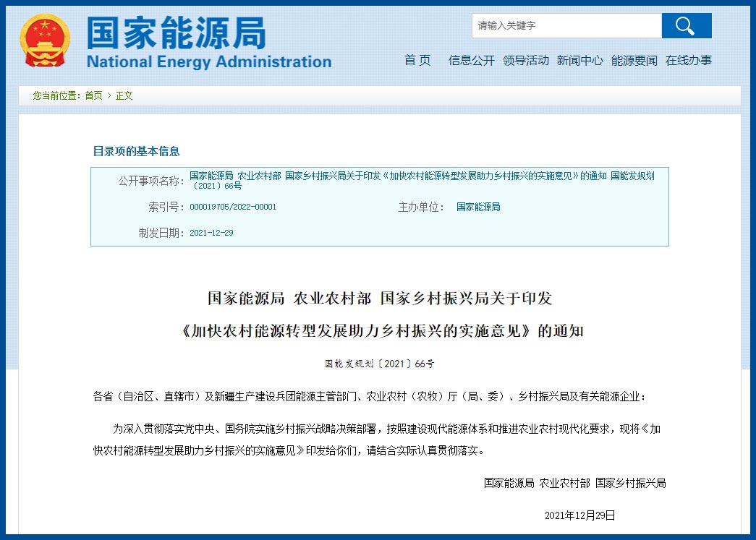Click the 公开事项名称 document title value
Screen dimensions: 756x540
tap(422, 181)
